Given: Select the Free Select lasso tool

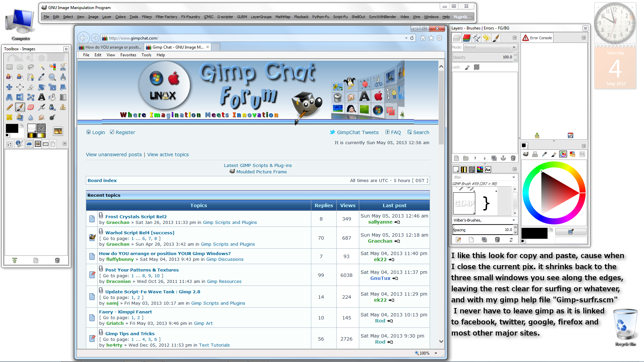Looking at the screenshot, I should 31,67.
